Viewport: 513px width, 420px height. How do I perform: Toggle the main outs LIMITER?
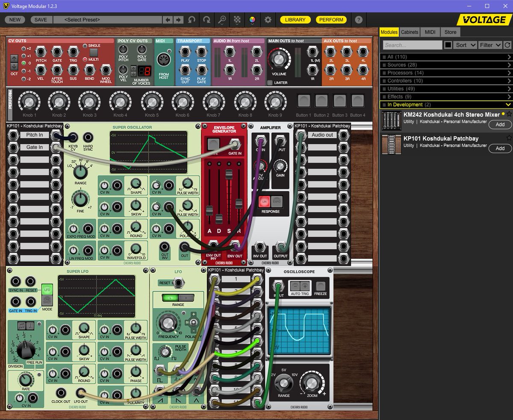(270, 83)
